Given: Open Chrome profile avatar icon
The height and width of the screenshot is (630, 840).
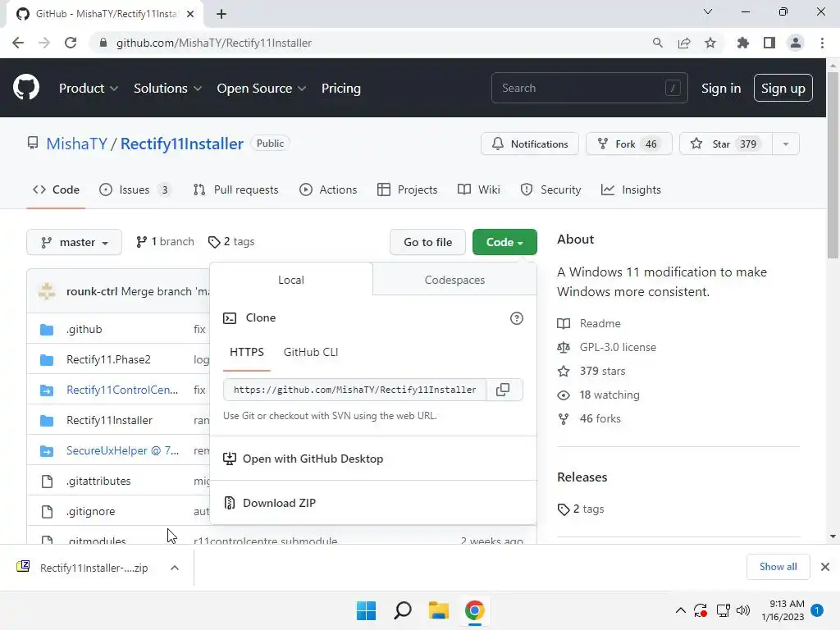Looking at the screenshot, I should click(x=796, y=43).
